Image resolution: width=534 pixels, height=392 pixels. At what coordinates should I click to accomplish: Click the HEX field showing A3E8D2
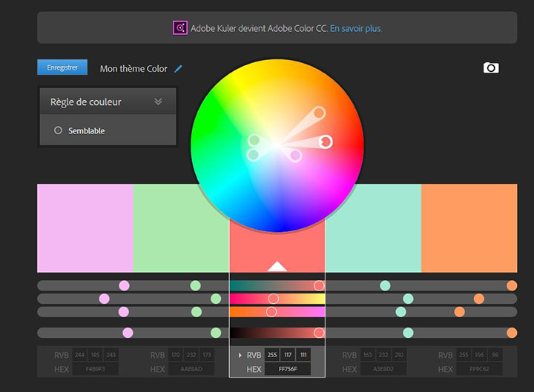pos(383,369)
